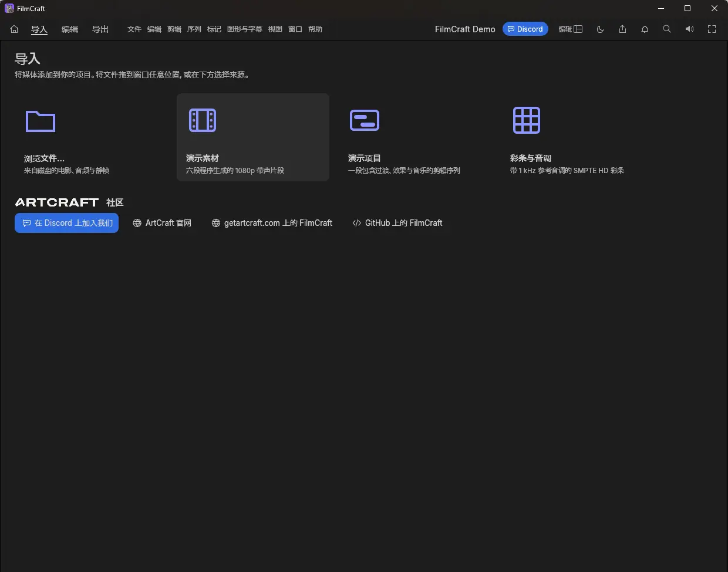The width and height of the screenshot is (728, 572).
Task: Switch to the 导出 tab
Action: [100, 29]
